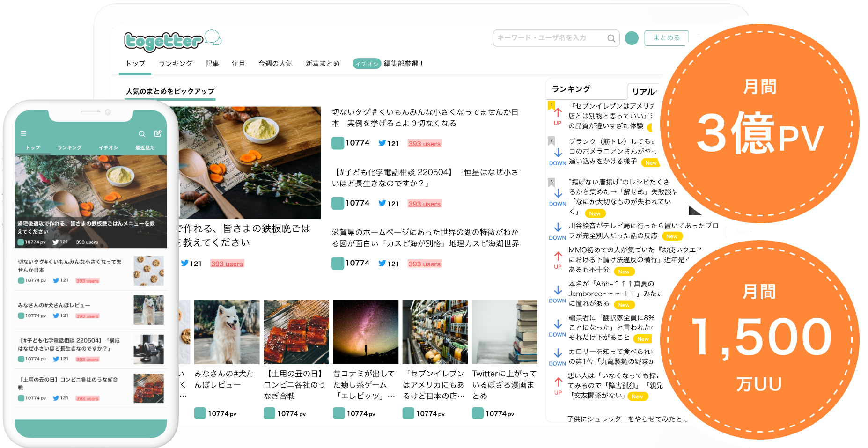Switch to the 今週の人気 tab
This screenshot has height=448, width=868.
[x=275, y=64]
